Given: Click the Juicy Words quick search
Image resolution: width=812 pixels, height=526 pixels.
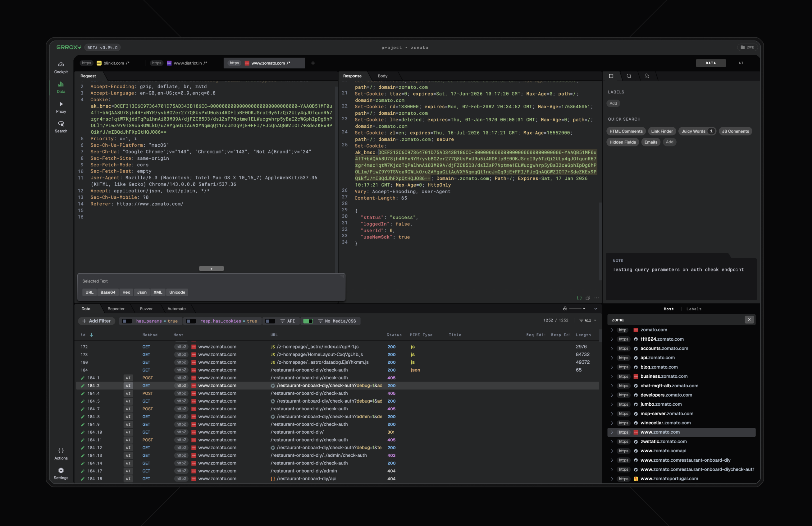Looking at the screenshot, I should coord(693,131).
